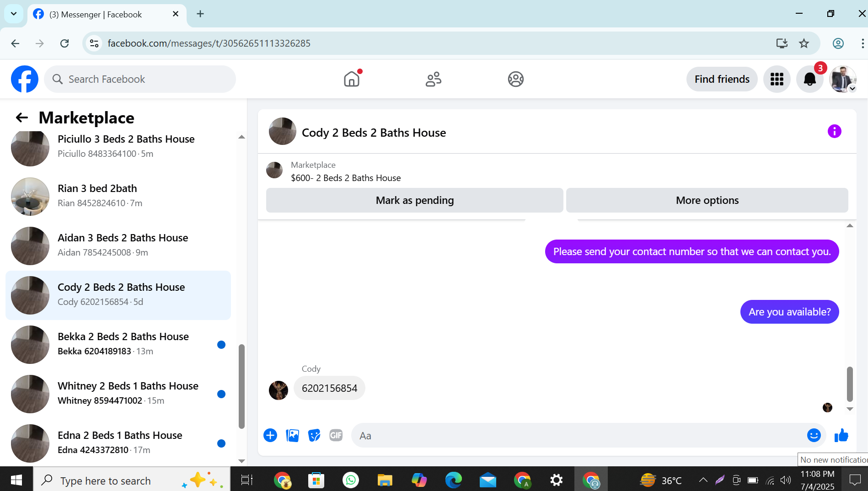This screenshot has width=868, height=491.
Task: Open the notifications bell
Action: 810,79
